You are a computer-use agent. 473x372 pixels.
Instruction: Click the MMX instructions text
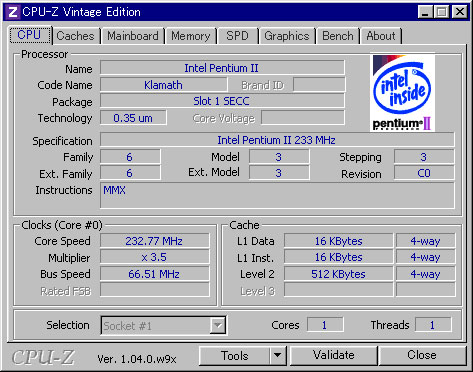[114, 190]
